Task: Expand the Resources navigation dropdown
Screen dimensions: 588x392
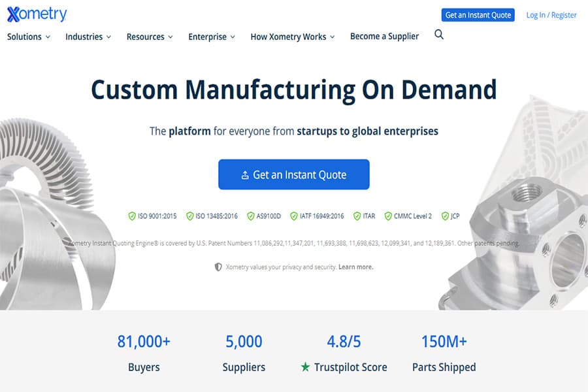Action: point(145,37)
